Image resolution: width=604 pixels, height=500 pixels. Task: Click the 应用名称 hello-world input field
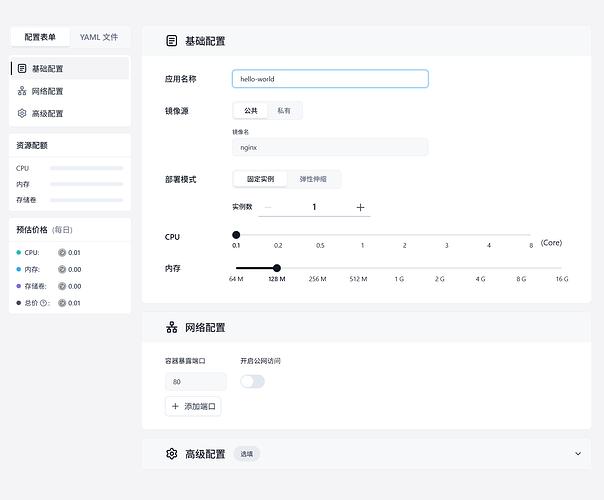pos(329,79)
